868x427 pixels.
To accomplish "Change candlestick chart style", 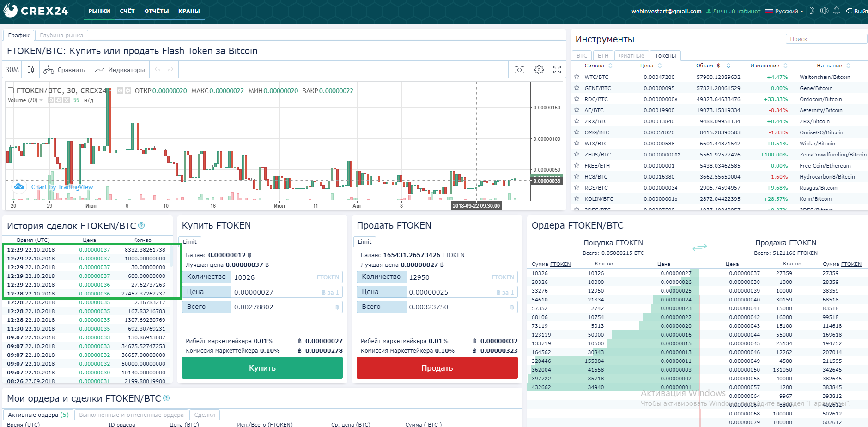I will (x=30, y=70).
